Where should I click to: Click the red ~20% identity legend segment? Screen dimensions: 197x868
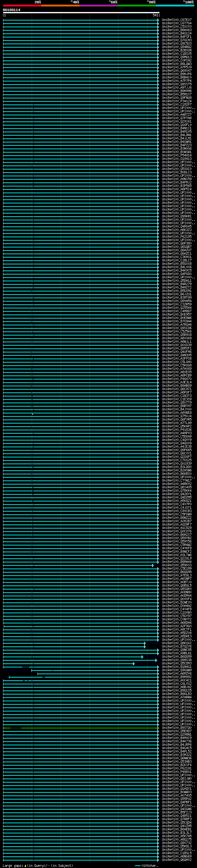click(x=22, y=6)
